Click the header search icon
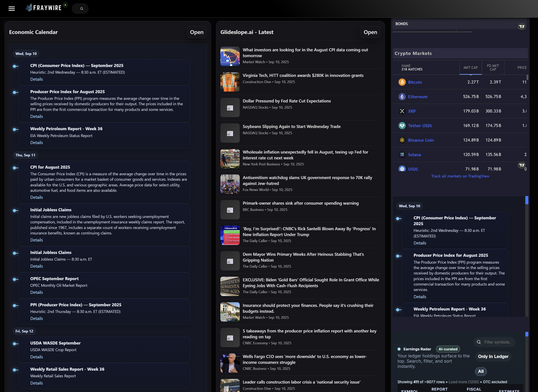The image size is (538, 392). (82, 9)
